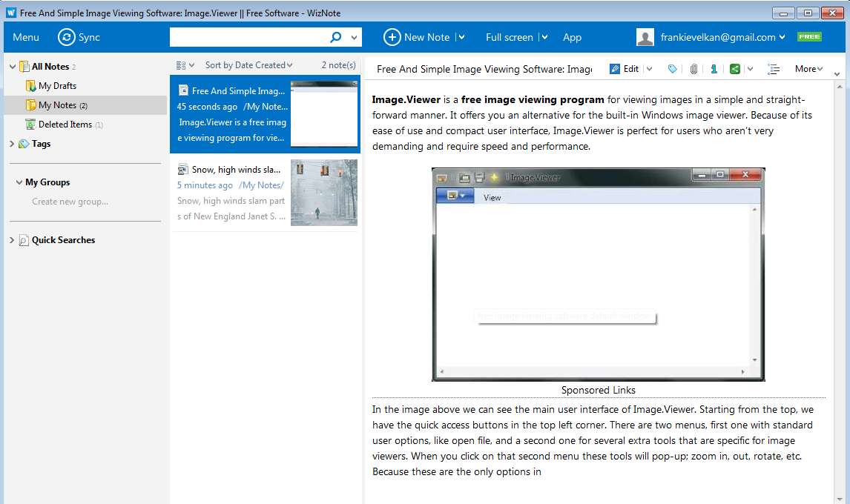The image size is (850, 504).
Task: Click the search magnifier icon
Action: click(336, 37)
